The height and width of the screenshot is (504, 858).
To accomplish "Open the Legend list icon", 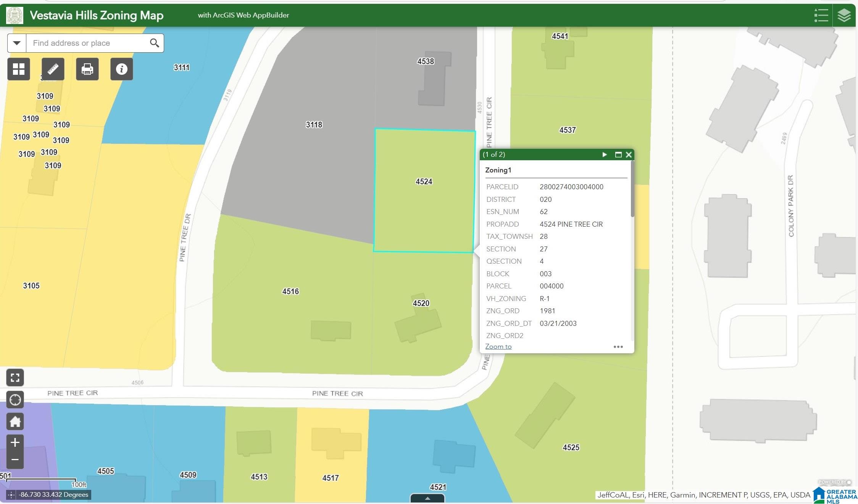I will [x=821, y=16].
